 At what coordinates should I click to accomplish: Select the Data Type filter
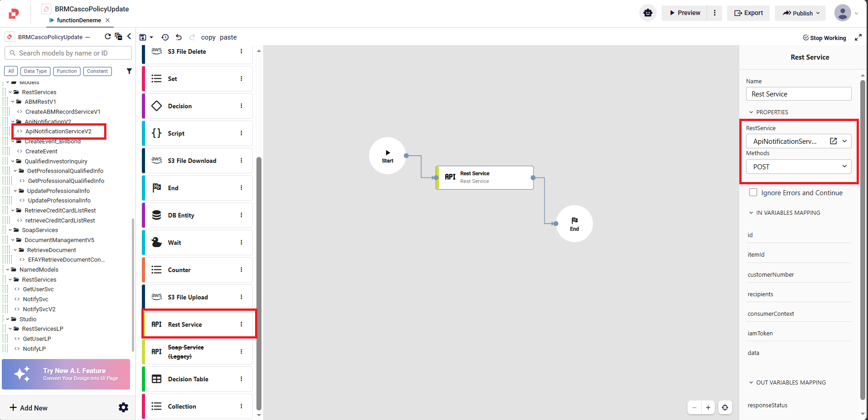(35, 71)
